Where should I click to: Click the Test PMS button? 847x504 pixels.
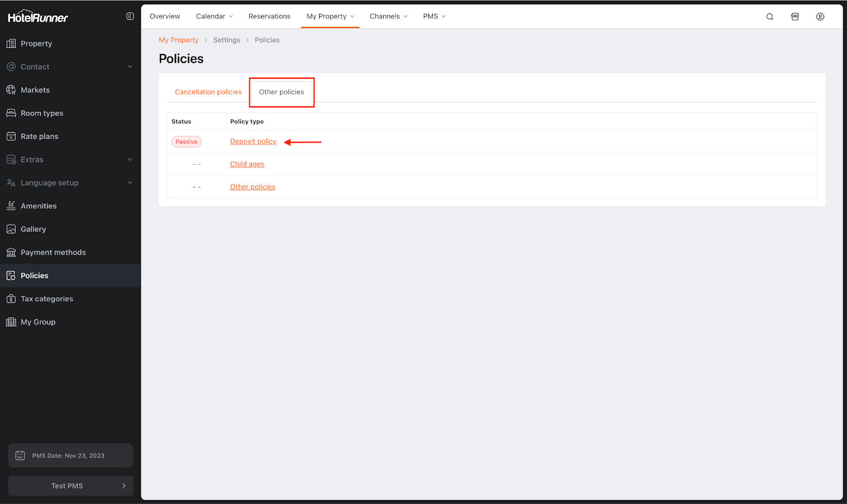pos(70,485)
